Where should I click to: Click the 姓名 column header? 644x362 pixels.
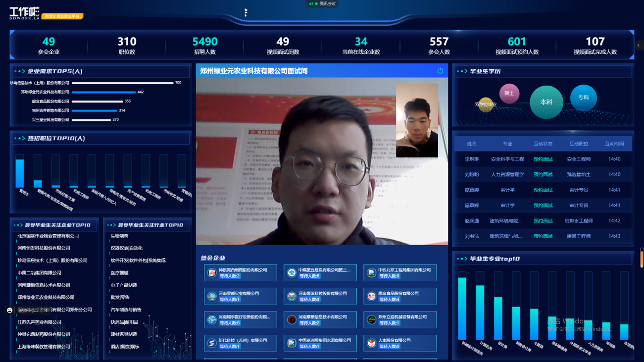click(472, 144)
